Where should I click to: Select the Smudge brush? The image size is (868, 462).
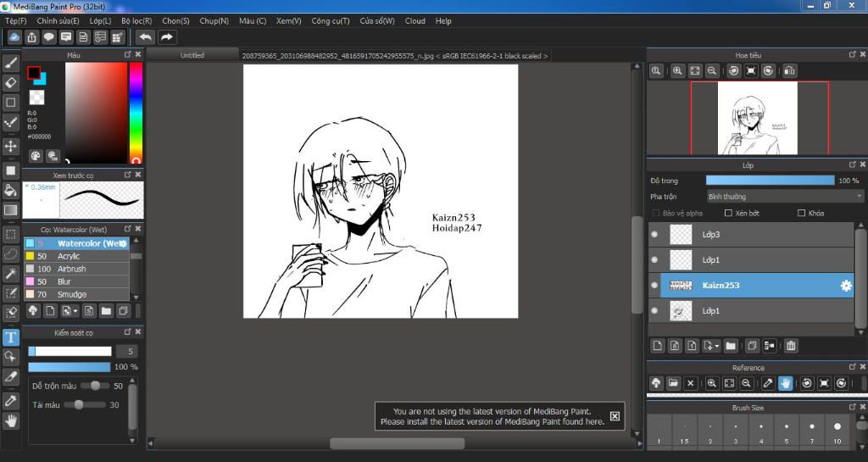[x=76, y=294]
